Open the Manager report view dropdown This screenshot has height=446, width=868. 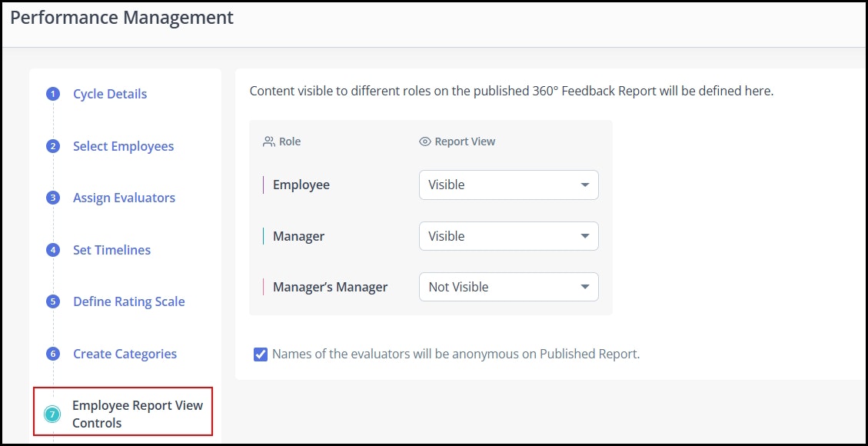509,236
